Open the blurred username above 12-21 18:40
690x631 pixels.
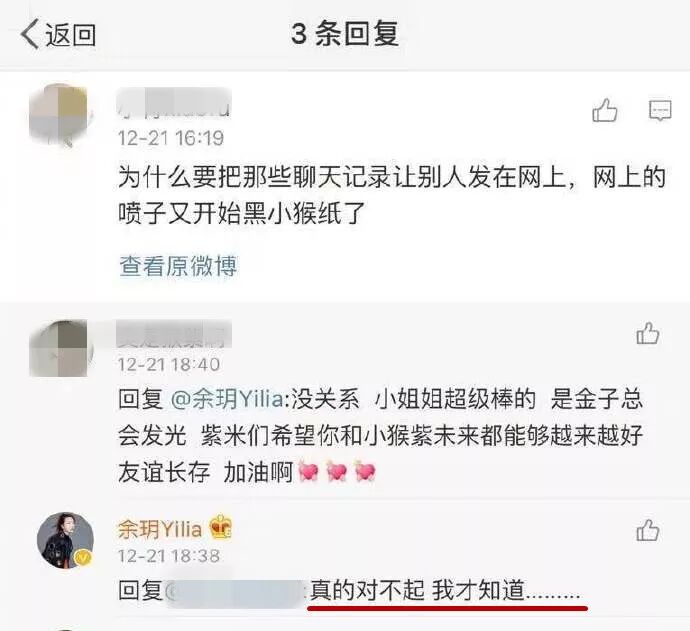pos(174,335)
